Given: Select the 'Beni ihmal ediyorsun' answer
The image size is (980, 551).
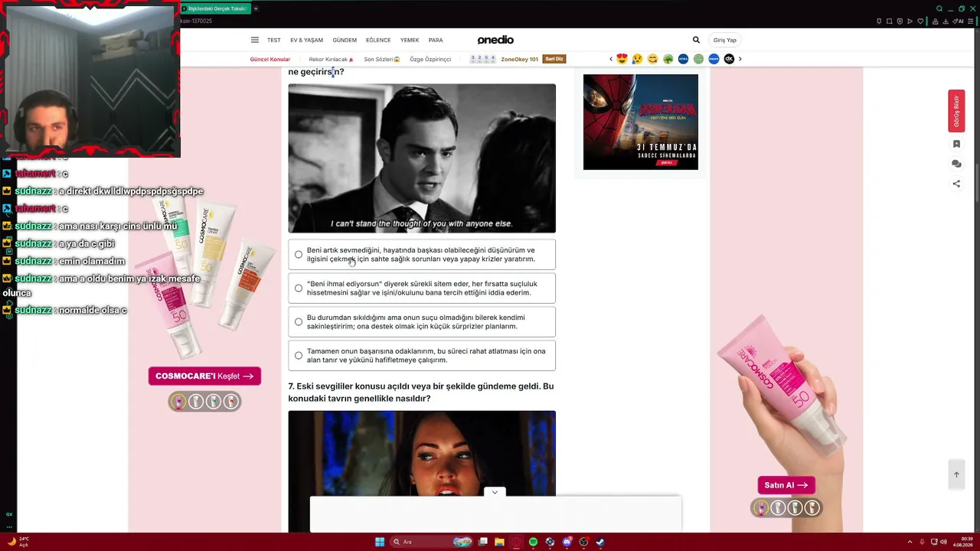Looking at the screenshot, I should coord(422,289).
